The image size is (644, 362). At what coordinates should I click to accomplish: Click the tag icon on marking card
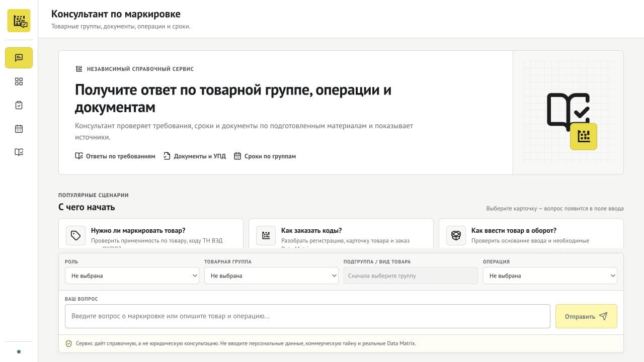coord(75,235)
